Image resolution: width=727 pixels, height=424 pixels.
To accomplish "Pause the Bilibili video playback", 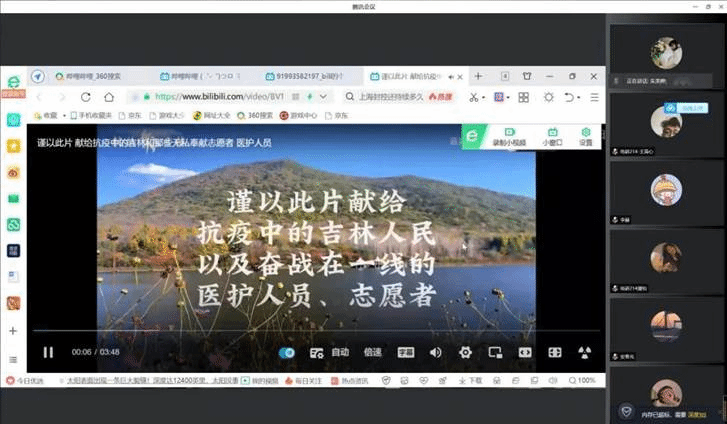I will 47,352.
